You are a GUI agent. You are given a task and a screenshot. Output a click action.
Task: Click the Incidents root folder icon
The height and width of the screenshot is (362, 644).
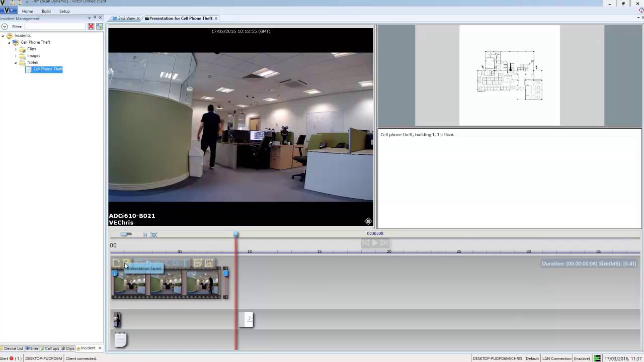point(10,36)
